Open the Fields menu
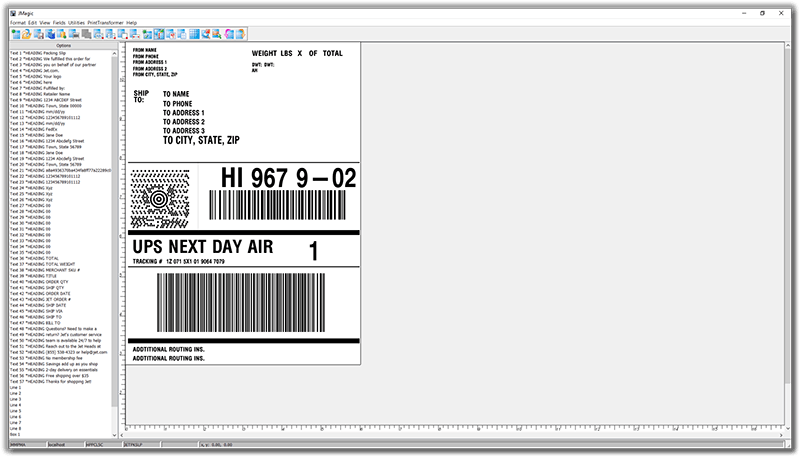Viewport: 800px width, 457px height. coord(59,22)
